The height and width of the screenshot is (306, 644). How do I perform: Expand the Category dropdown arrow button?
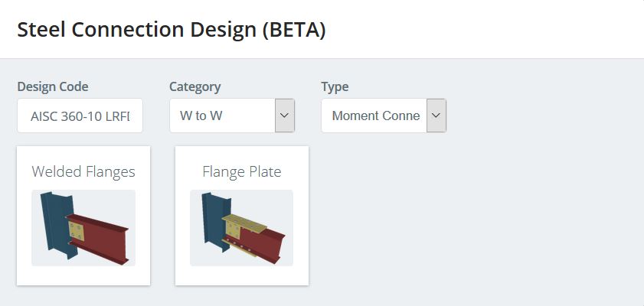(285, 116)
